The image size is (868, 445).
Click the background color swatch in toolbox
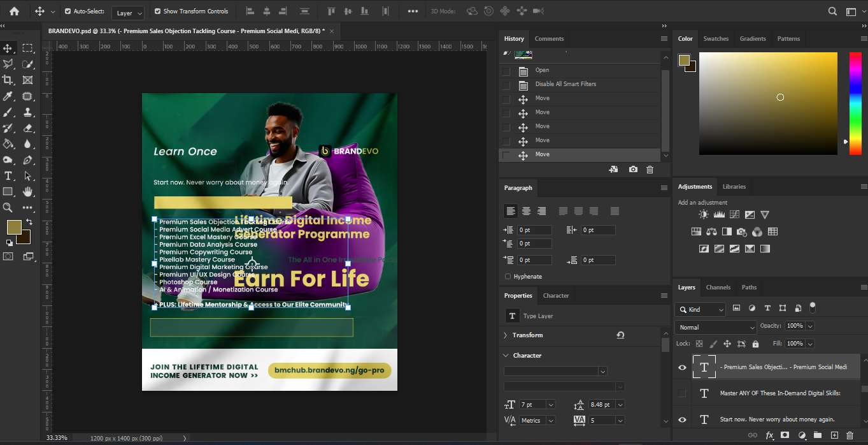coord(25,238)
